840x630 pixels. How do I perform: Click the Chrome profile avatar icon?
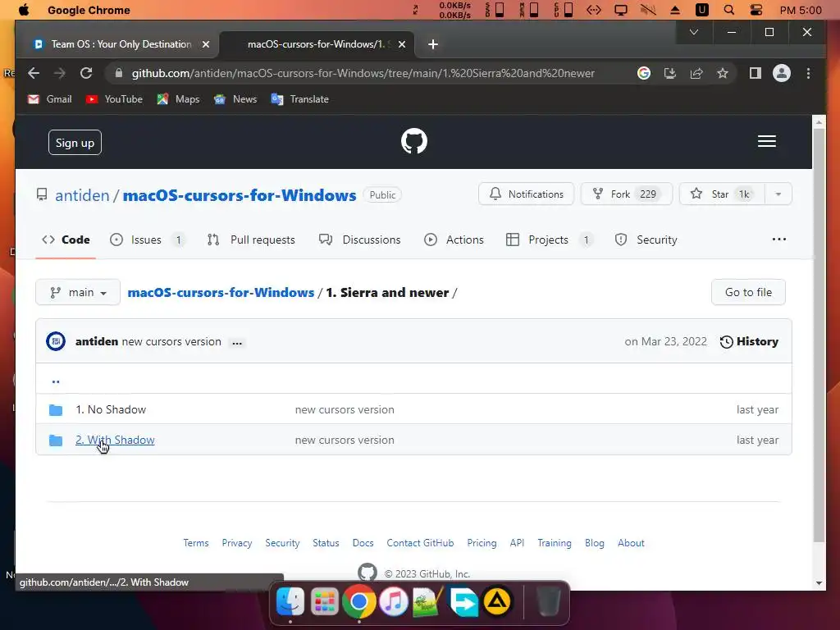782,73
